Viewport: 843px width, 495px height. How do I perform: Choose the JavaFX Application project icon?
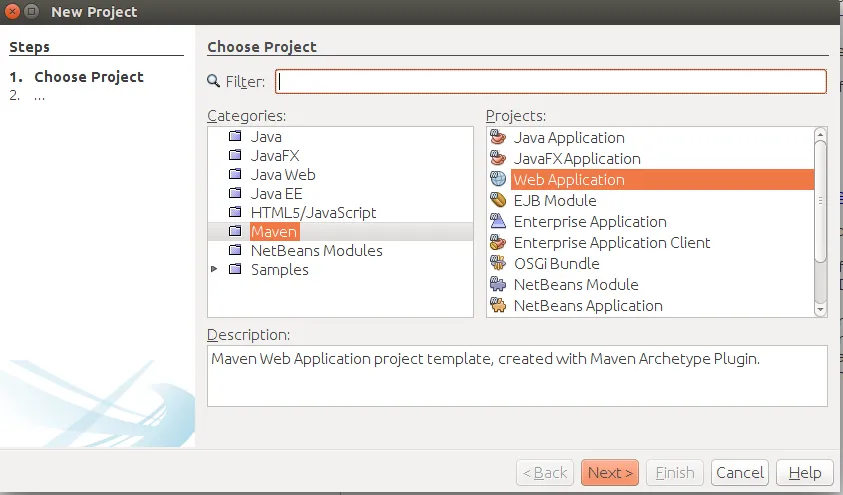[x=498, y=159]
